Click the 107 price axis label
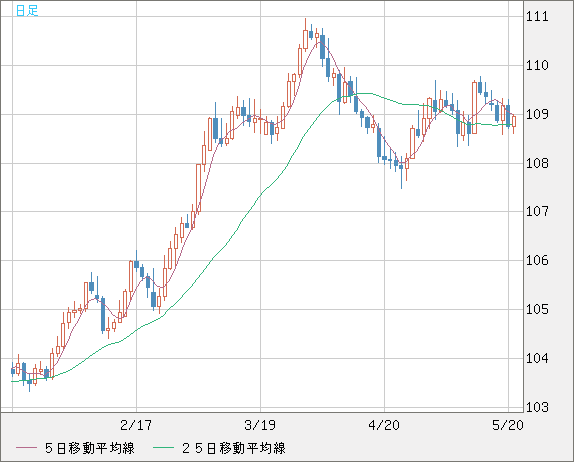The height and width of the screenshot is (462, 574). point(537,211)
